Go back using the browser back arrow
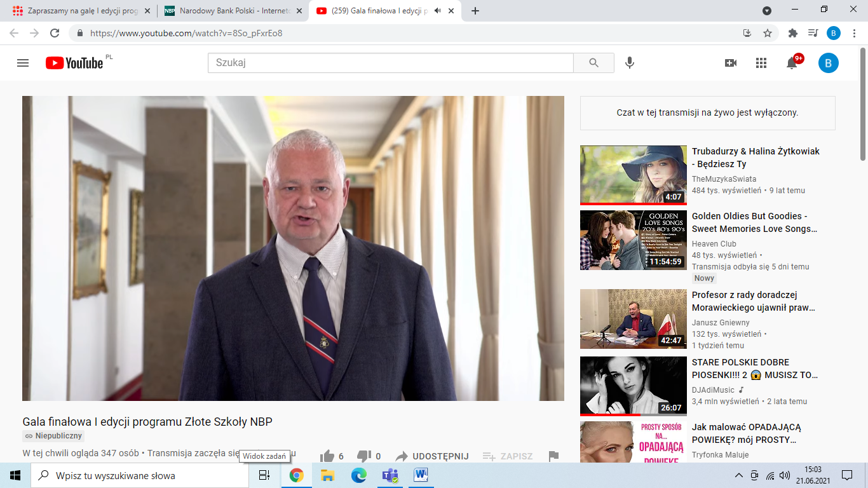The height and width of the screenshot is (488, 868). click(x=14, y=33)
